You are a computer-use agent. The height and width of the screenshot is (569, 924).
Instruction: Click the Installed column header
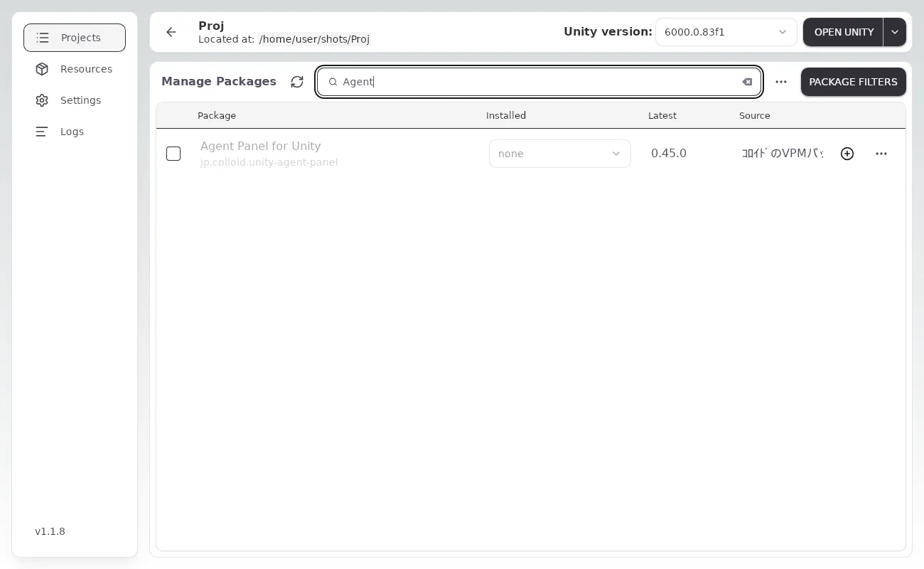point(506,115)
